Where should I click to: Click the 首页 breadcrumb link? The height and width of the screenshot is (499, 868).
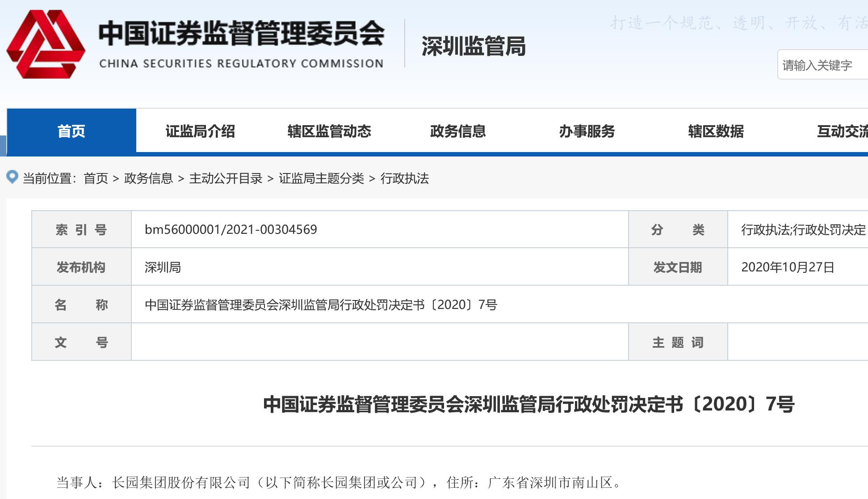(96, 178)
